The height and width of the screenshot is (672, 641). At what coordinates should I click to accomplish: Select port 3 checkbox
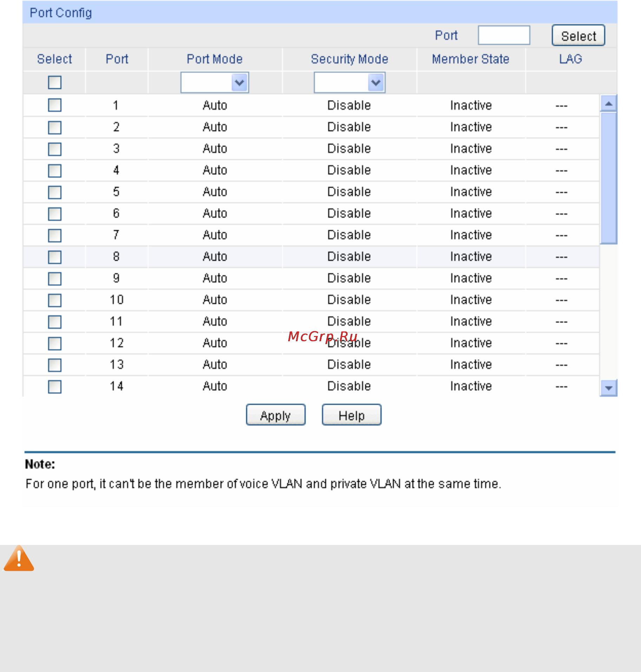point(55,149)
